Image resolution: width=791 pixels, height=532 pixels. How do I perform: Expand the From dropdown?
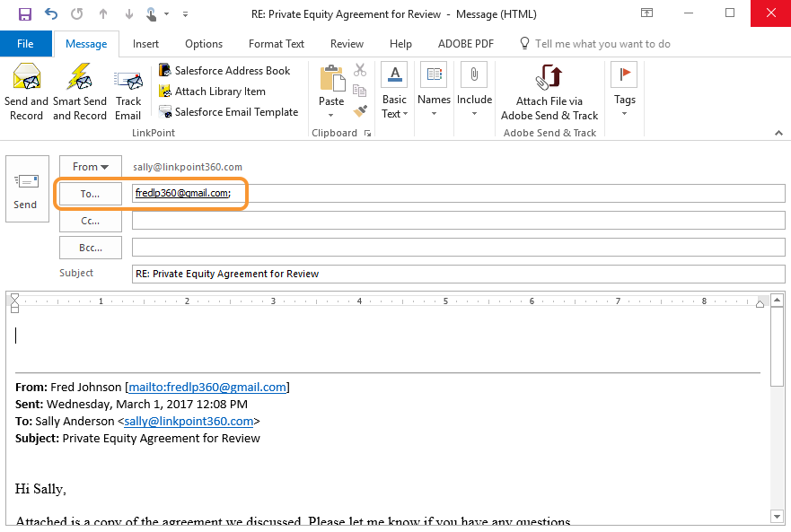pos(91,167)
